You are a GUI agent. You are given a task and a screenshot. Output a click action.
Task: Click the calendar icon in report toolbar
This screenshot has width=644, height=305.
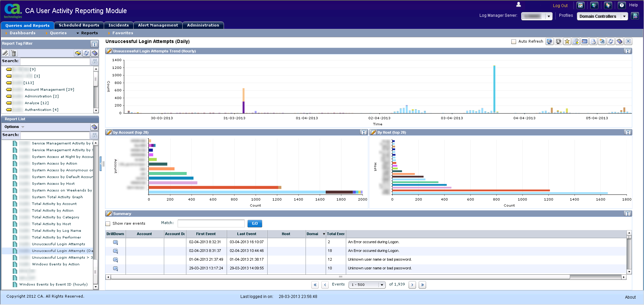pos(585,41)
